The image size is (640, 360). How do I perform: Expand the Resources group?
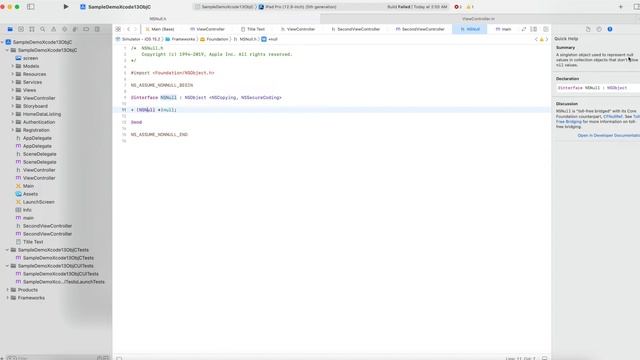13,74
